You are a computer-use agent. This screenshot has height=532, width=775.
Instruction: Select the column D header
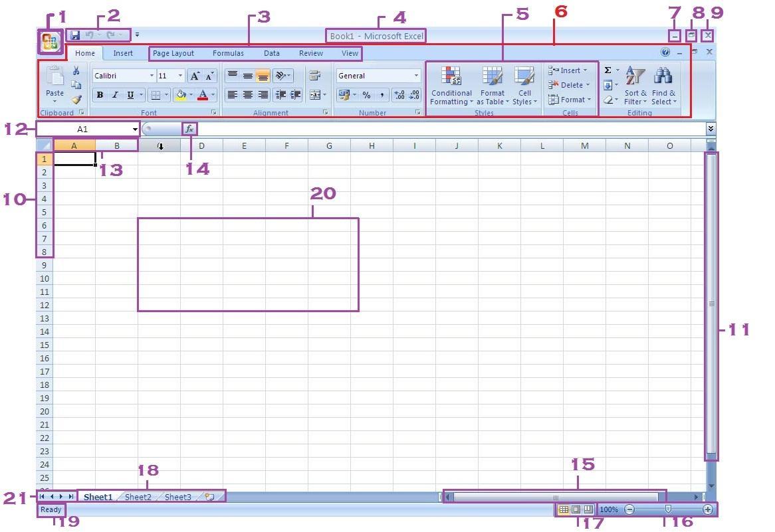pos(201,145)
